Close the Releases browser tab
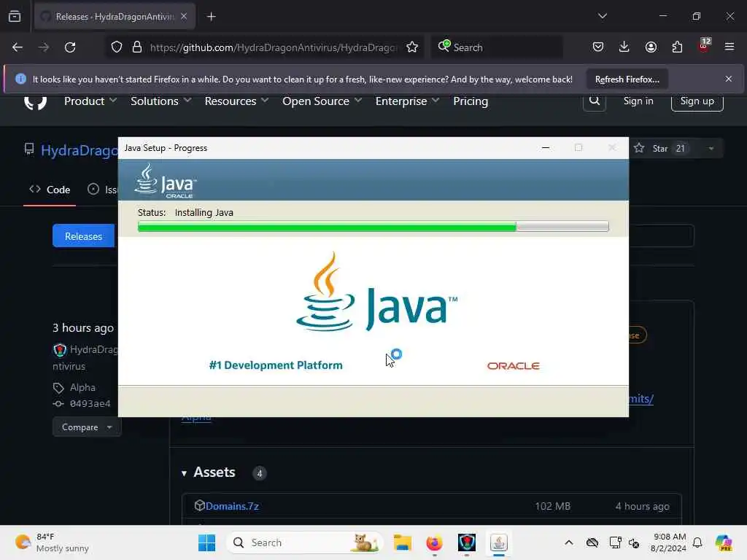 (184, 17)
